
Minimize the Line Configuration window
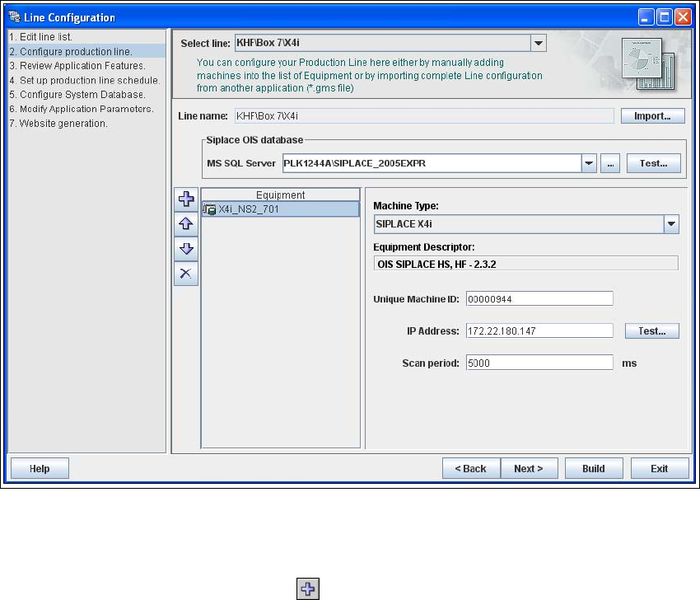[x=646, y=17]
